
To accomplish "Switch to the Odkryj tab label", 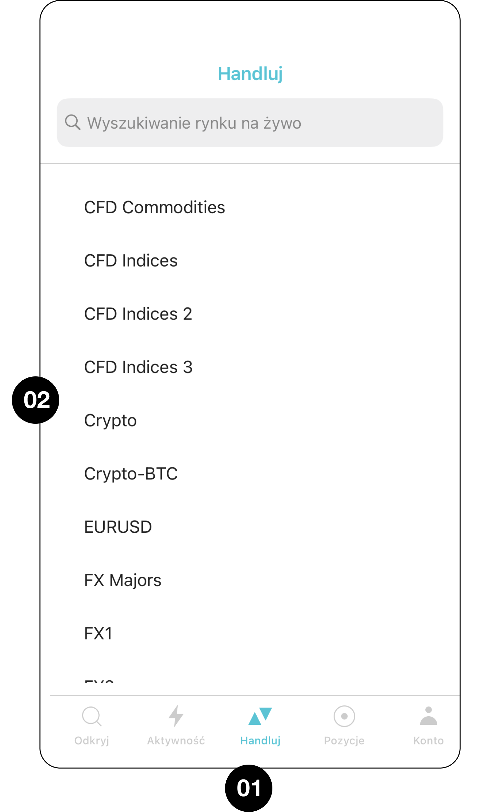I will 92,741.
